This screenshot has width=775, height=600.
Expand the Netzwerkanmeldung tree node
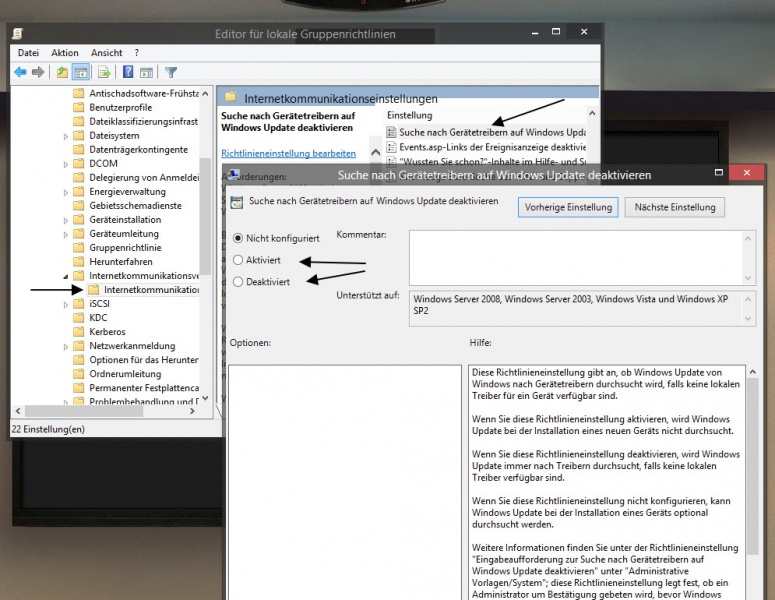[66, 346]
